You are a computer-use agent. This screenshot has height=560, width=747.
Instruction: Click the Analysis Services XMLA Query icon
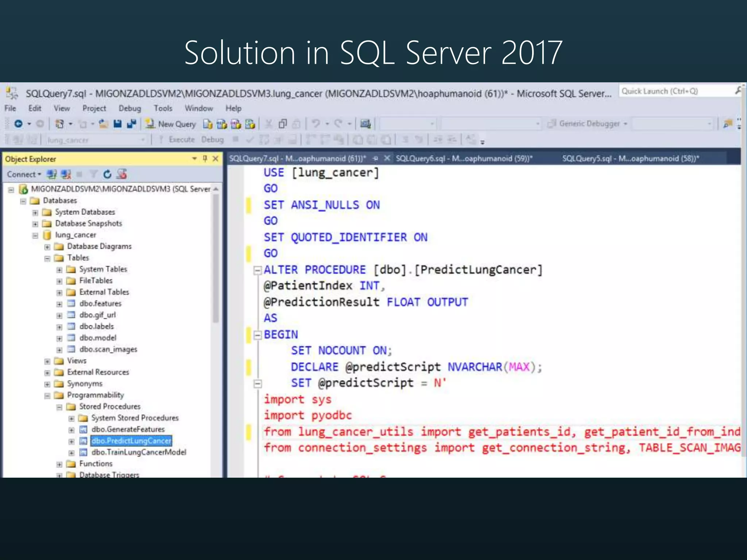250,124
